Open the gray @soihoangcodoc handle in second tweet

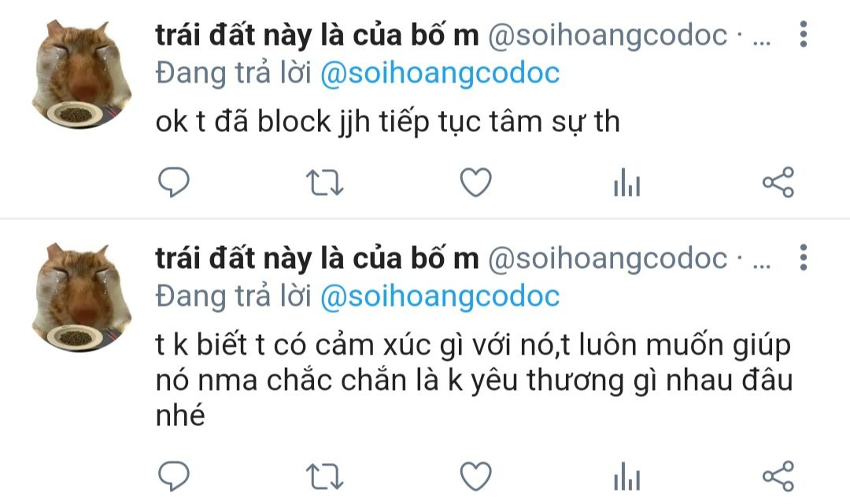(x=608, y=259)
